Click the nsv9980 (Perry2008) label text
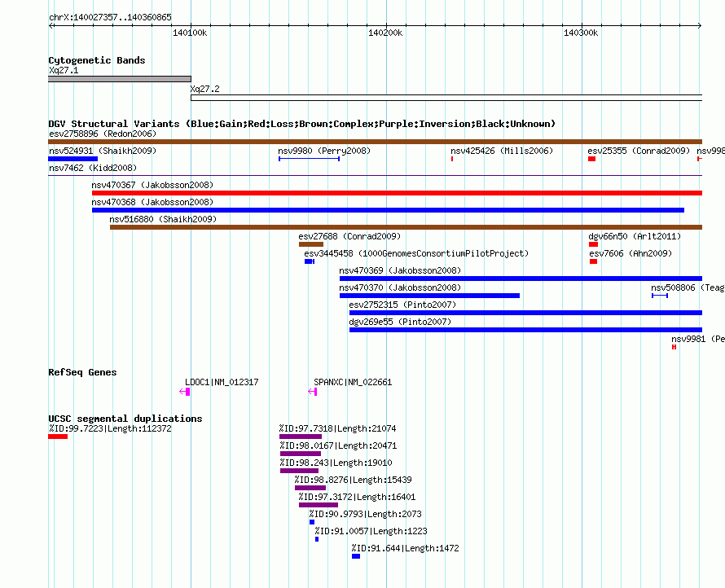This screenshot has height=588, width=725. click(x=324, y=151)
